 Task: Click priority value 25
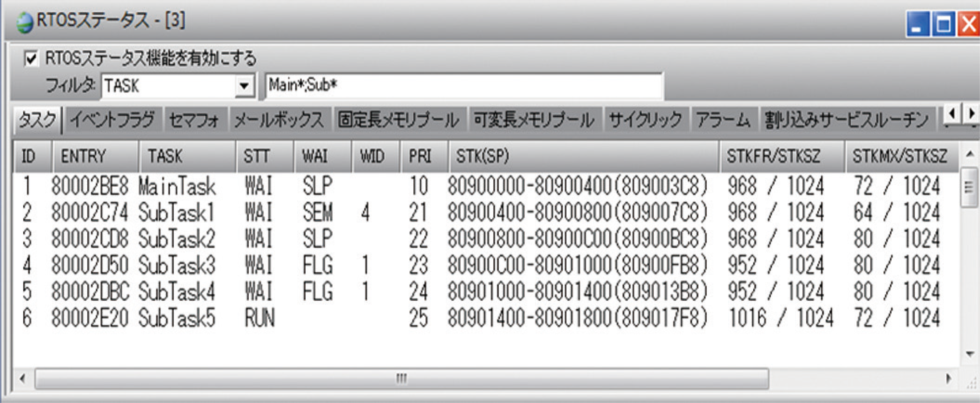(x=419, y=318)
